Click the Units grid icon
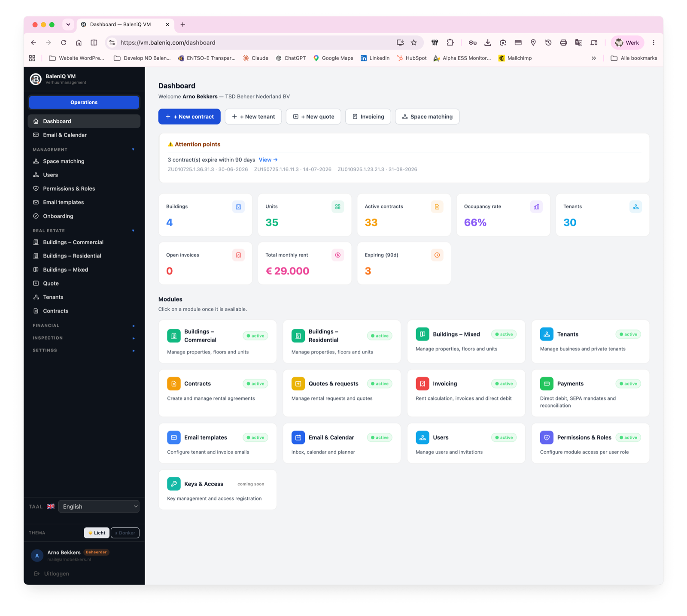This screenshot has width=687, height=616. click(x=338, y=206)
